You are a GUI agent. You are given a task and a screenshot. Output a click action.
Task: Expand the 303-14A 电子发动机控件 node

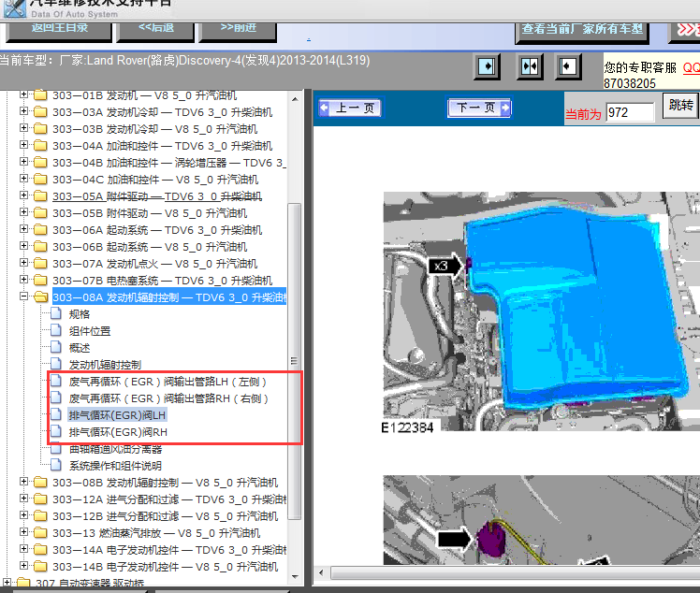pos(23,549)
